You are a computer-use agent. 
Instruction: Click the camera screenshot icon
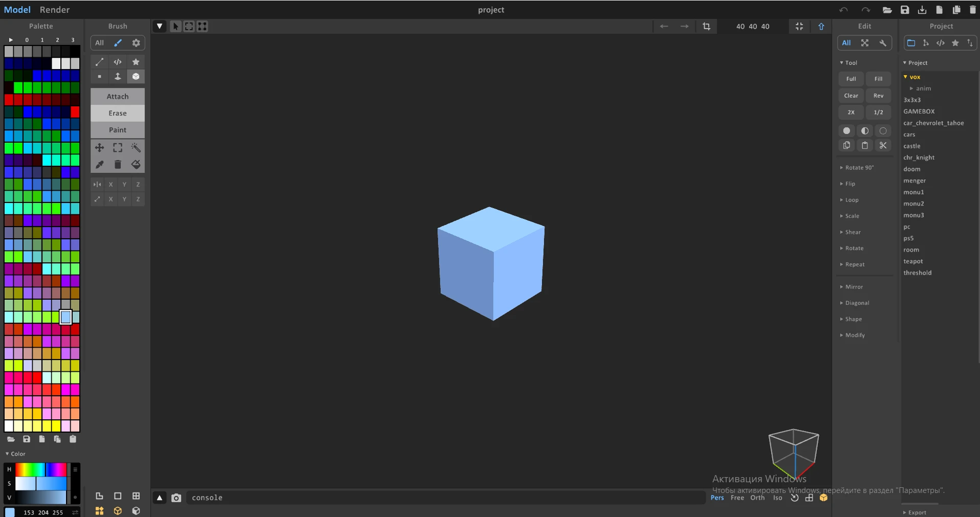(176, 498)
